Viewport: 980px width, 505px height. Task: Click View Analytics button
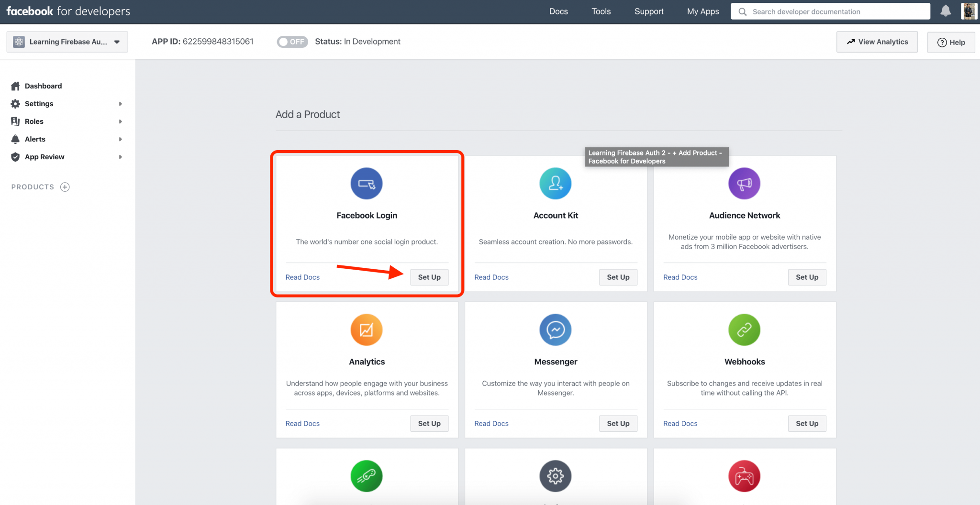pyautogui.click(x=877, y=42)
